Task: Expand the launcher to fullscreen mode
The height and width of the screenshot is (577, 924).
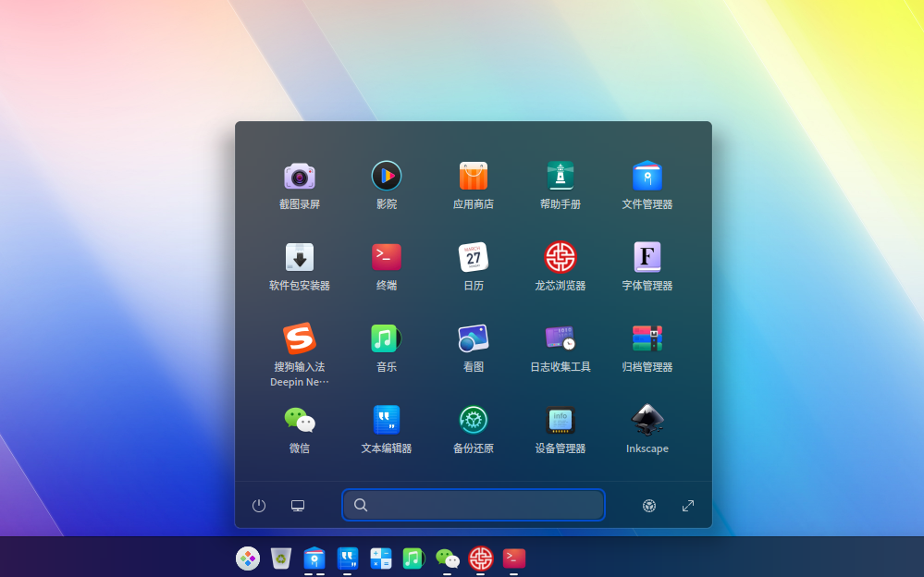Action: click(688, 506)
